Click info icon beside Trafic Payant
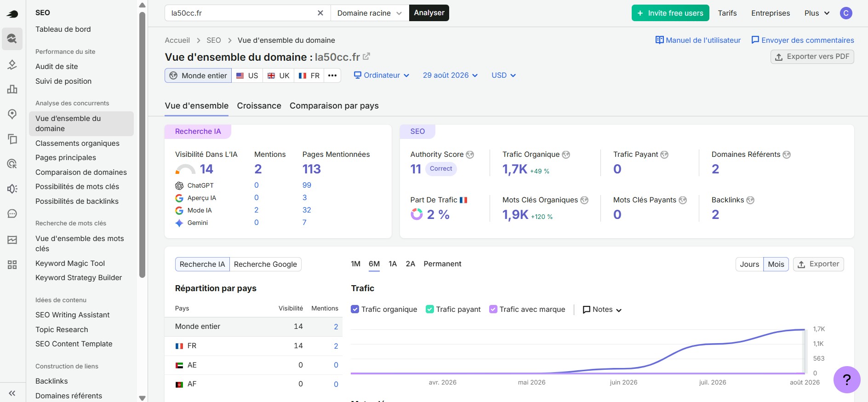This screenshot has height=402, width=868. coord(664,155)
